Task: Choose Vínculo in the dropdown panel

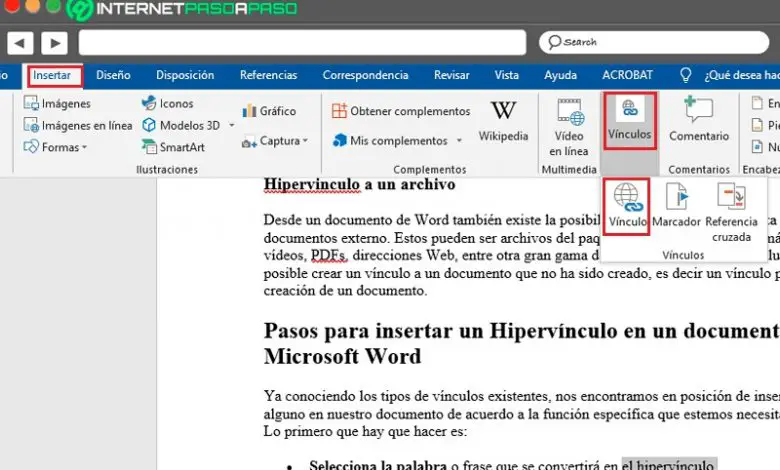Action: (627, 207)
